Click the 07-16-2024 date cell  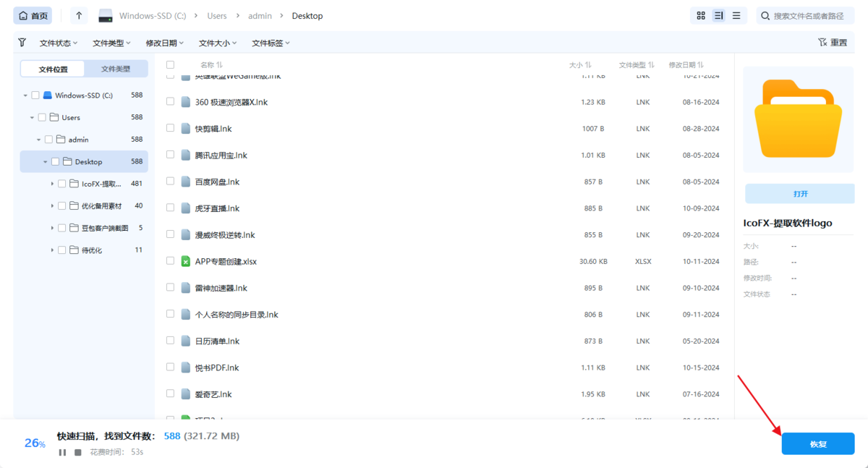click(701, 394)
